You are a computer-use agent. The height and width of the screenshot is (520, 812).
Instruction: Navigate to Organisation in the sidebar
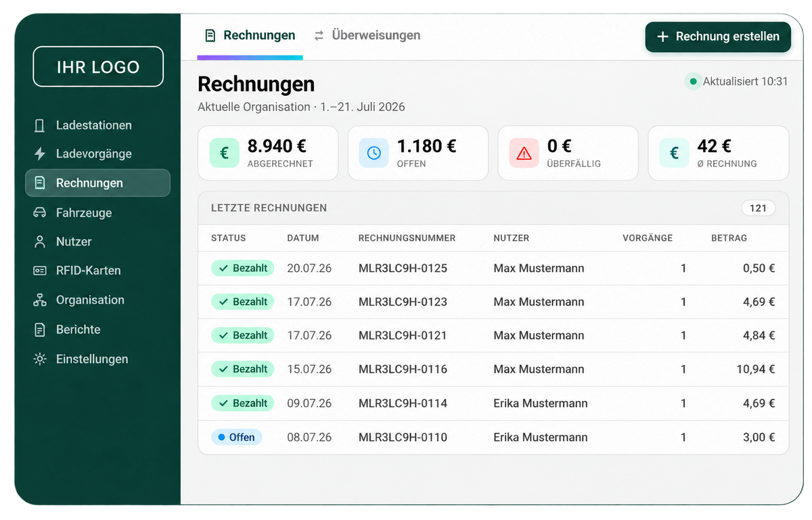point(97,300)
